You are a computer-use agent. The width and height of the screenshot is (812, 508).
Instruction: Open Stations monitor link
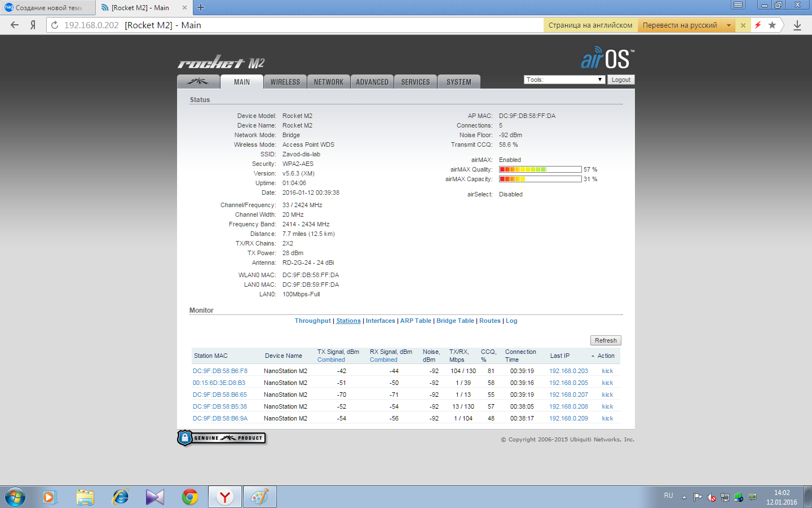coord(348,321)
